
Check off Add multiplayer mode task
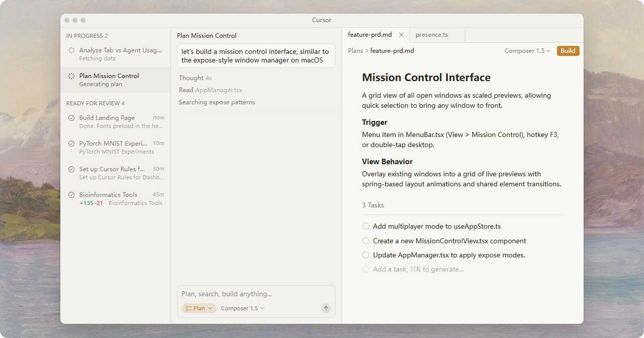(366, 227)
